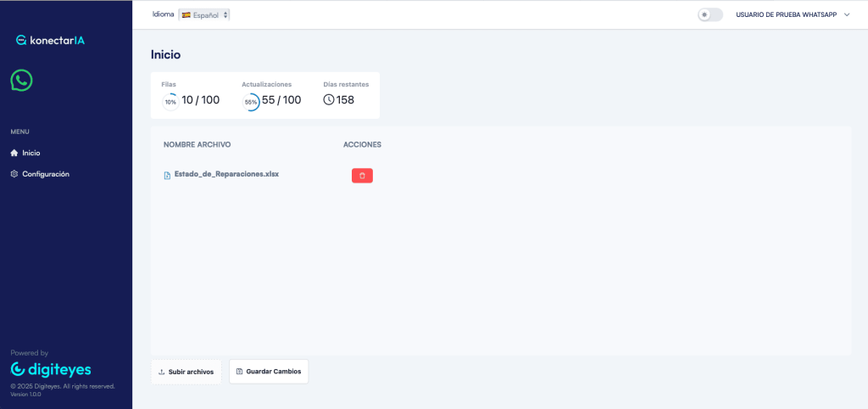Click the Filas 10% circular progress indicator
This screenshot has height=409, width=868.
coord(170,102)
